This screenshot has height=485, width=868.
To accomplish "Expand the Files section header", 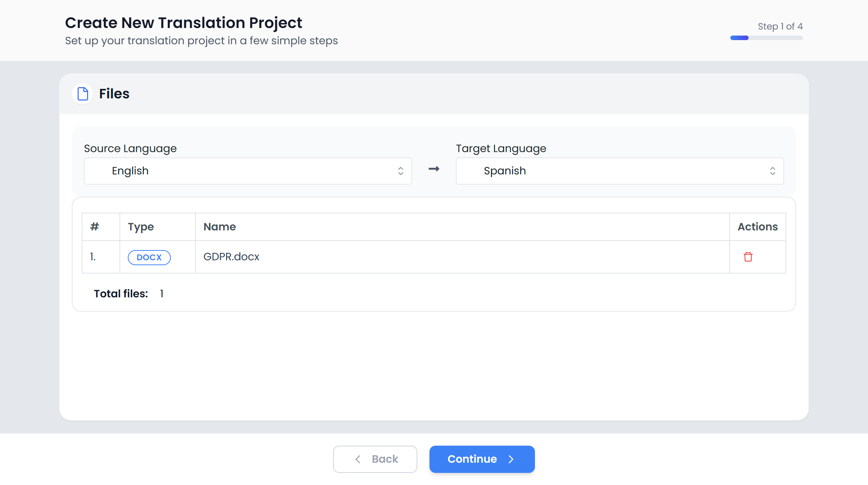I will pos(114,93).
